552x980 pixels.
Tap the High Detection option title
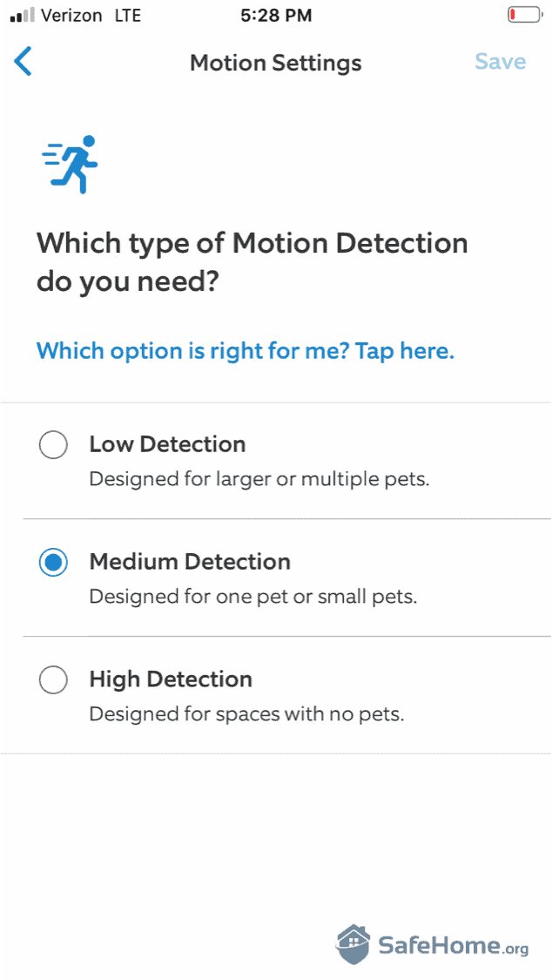(x=171, y=679)
